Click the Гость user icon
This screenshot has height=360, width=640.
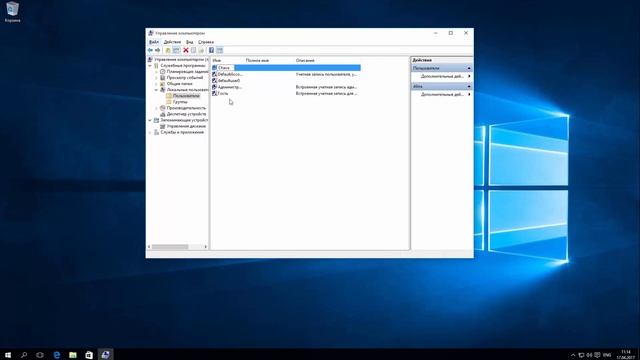(214, 93)
